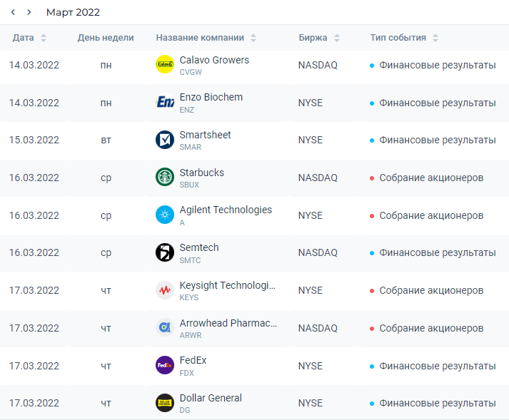Click the Dollar General logo icon
This screenshot has height=420, width=509.
point(165,403)
